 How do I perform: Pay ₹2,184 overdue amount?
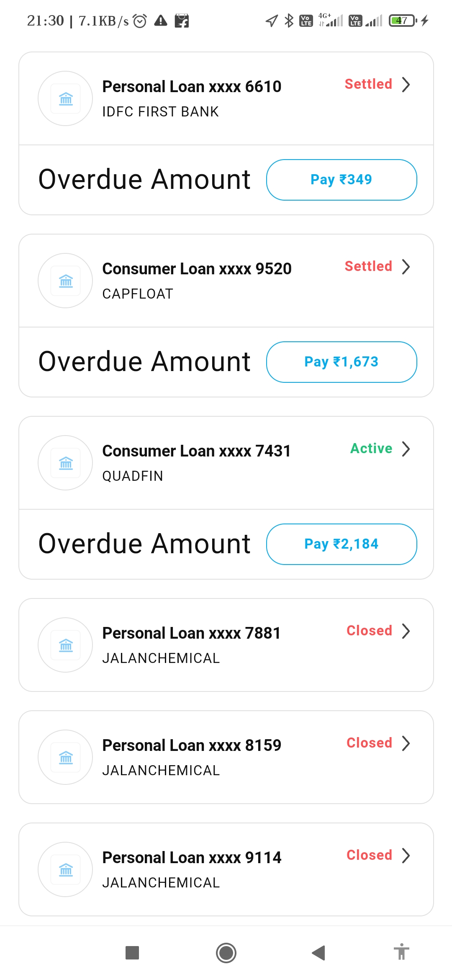pyautogui.click(x=342, y=544)
